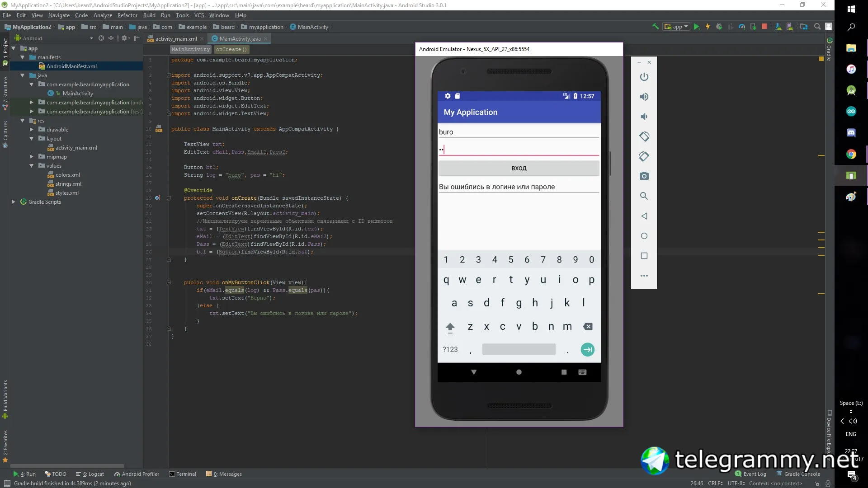Screen dimensions: 868x488
Task: Open the Refactor menu
Action: tap(127, 15)
